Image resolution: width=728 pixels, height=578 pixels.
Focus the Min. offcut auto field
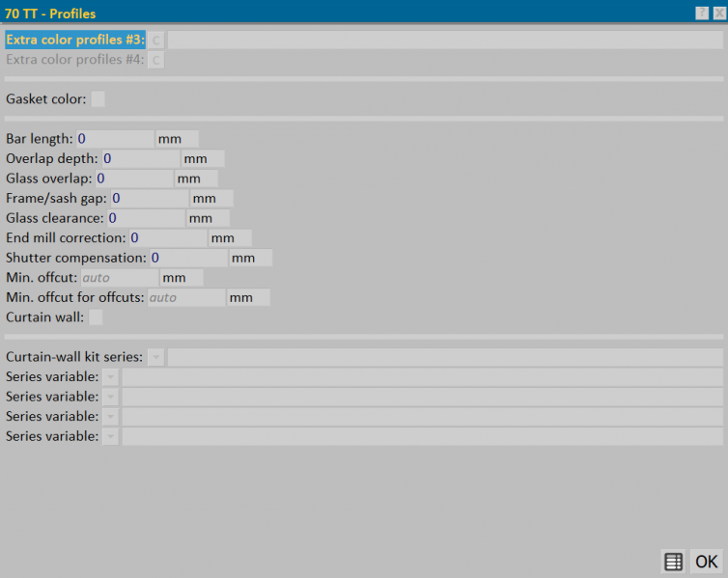tap(120, 278)
